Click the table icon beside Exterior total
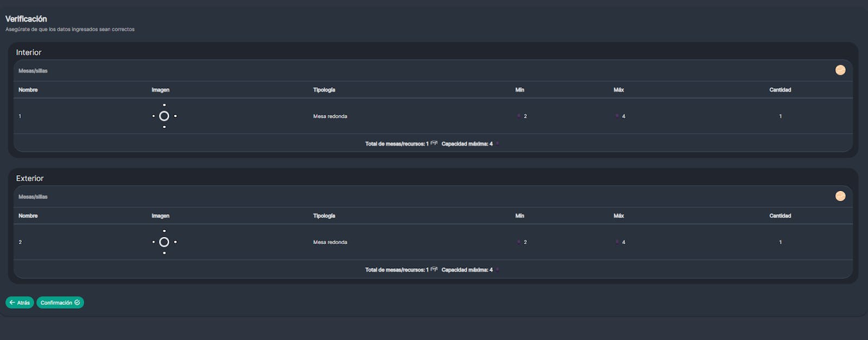Viewport: 868px width, 340px height. pyautogui.click(x=434, y=269)
